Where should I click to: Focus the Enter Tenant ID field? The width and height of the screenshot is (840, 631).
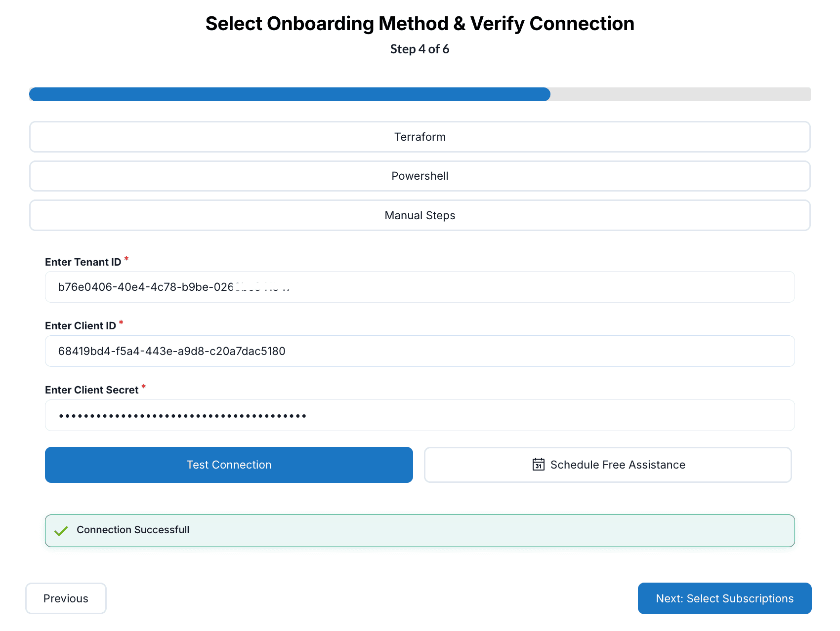420,287
